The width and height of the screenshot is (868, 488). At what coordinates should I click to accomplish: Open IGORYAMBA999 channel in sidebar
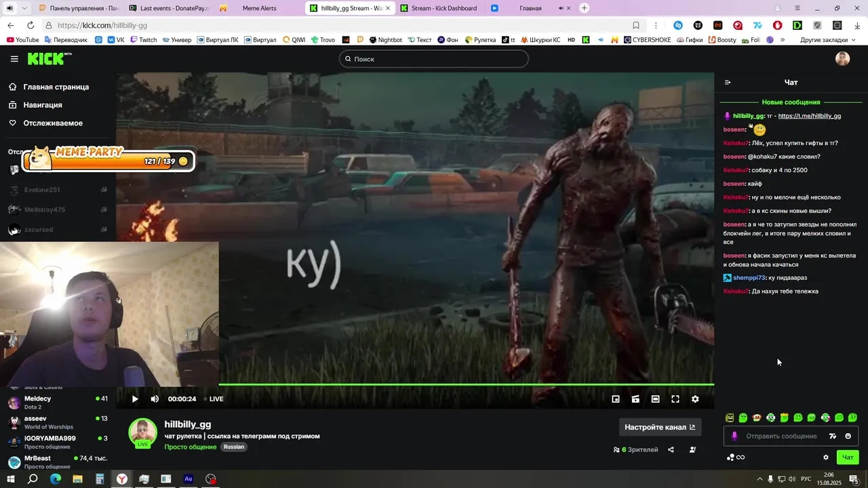(58, 442)
